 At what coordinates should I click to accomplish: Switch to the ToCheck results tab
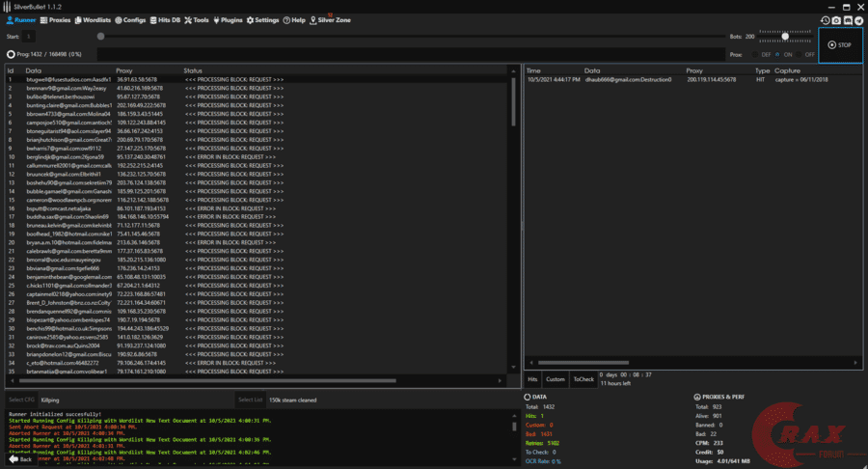coord(584,379)
